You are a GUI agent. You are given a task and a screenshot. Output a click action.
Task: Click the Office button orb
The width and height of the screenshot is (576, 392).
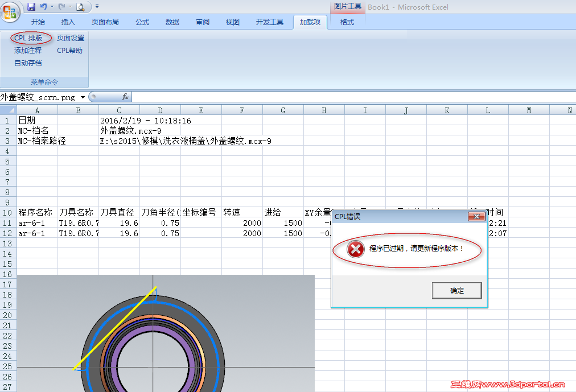click(10, 11)
